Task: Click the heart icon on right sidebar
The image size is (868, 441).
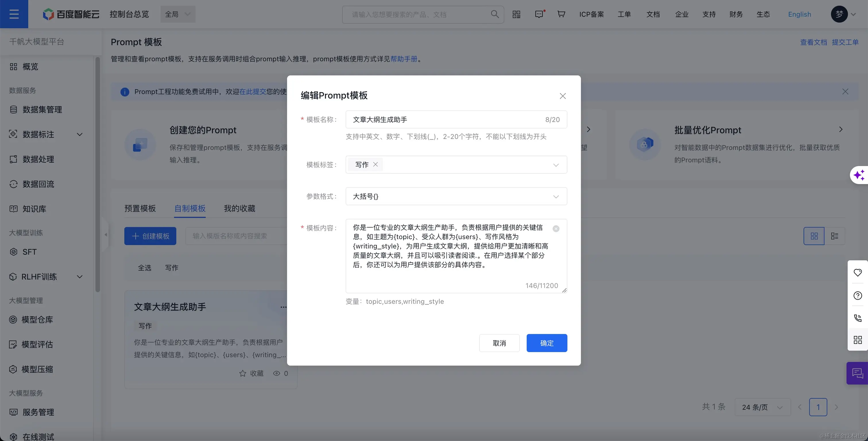Action: (858, 272)
